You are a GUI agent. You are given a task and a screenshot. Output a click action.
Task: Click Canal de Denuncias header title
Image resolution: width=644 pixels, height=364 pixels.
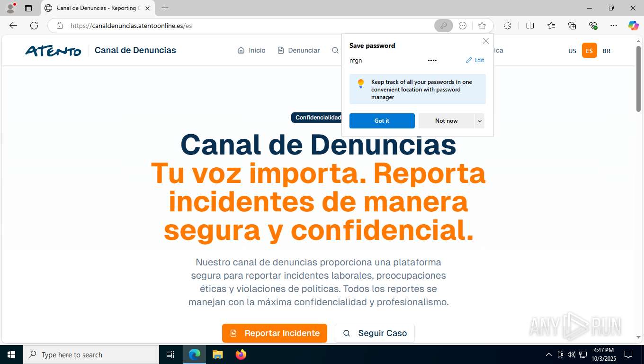(135, 50)
